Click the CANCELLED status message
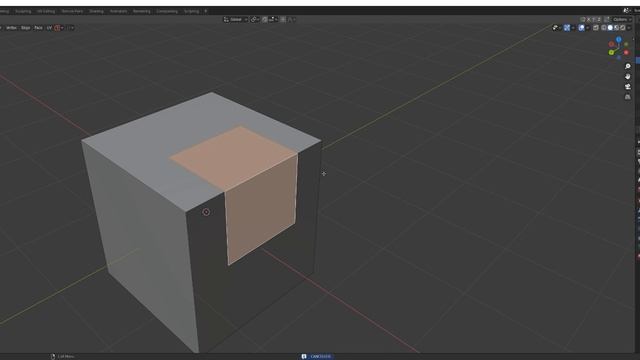This screenshot has height=360, width=640. (x=321, y=356)
